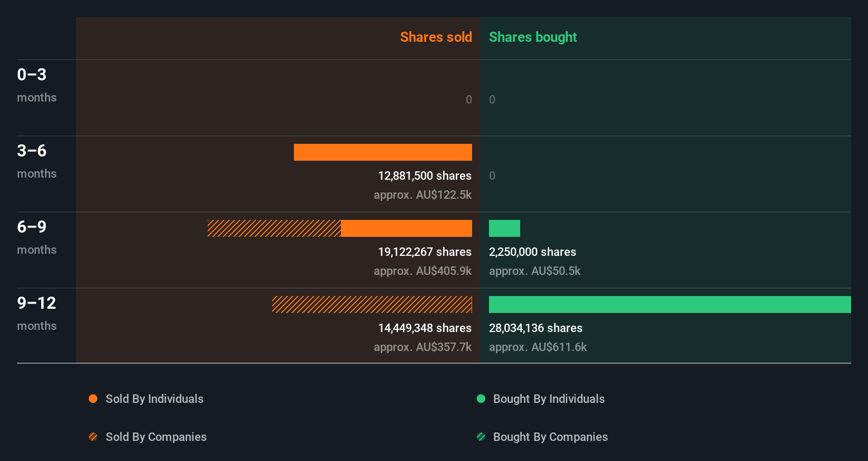The height and width of the screenshot is (461, 868).
Task: Click the 3–6 months solid orange bar
Action: click(x=383, y=152)
